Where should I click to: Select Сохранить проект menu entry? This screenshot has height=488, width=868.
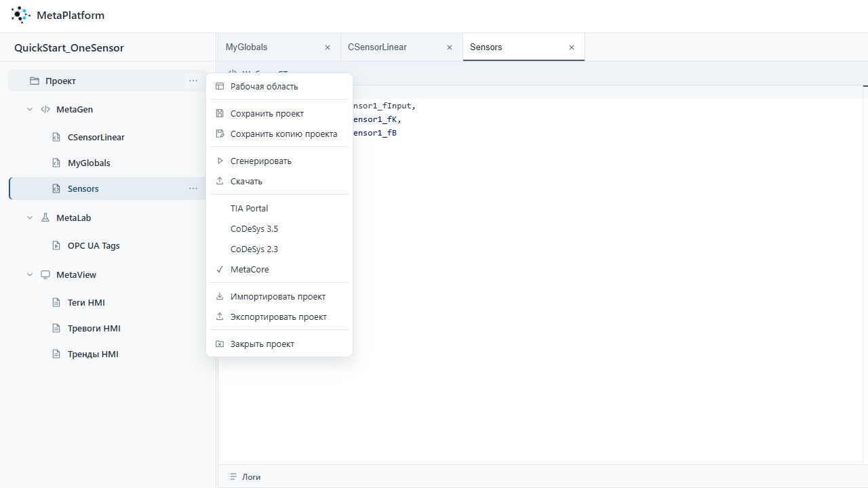coord(279,113)
